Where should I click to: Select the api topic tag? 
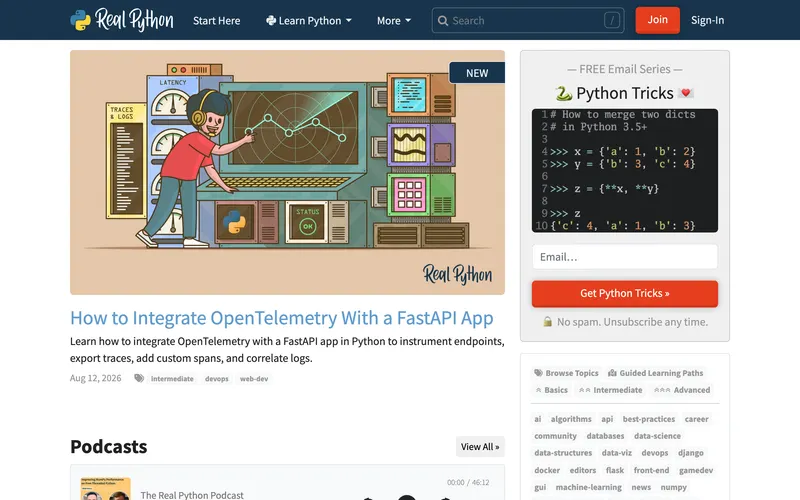pyautogui.click(x=607, y=419)
